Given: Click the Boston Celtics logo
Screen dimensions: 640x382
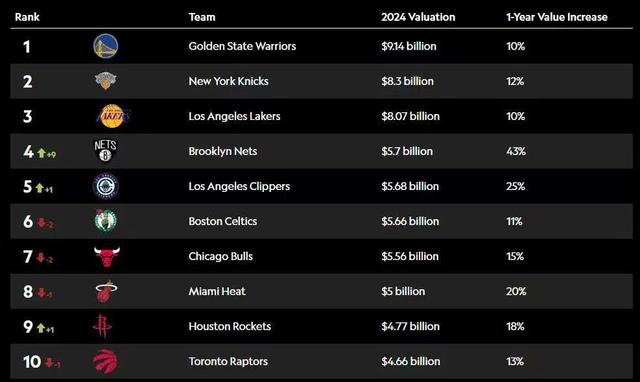Looking at the screenshot, I should pos(106,221).
